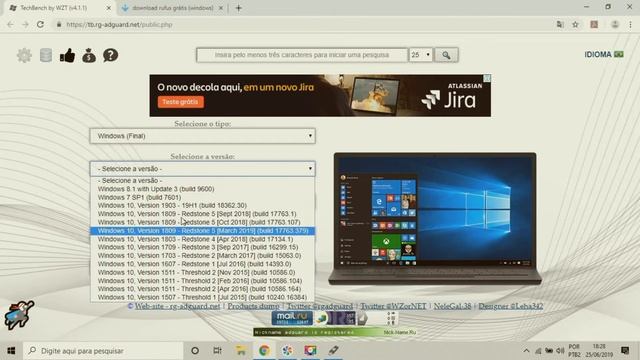Screen dimensions: 640x360
Task: Click the red extension icon in the Chrome toolbar
Action: [594, 24]
